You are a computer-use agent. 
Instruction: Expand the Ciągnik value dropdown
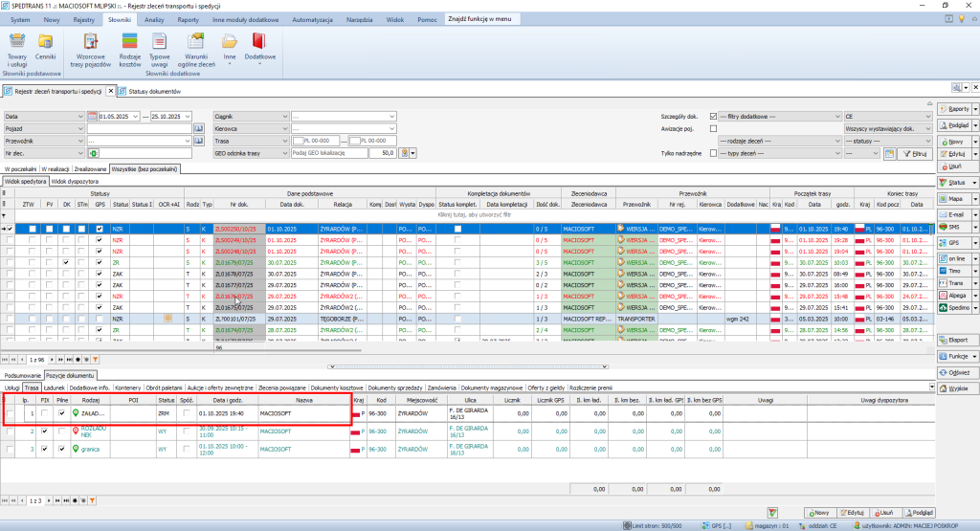[392, 116]
